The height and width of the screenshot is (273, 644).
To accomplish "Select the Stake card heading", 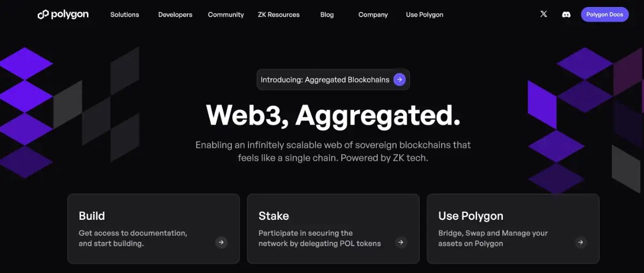I will click(274, 216).
